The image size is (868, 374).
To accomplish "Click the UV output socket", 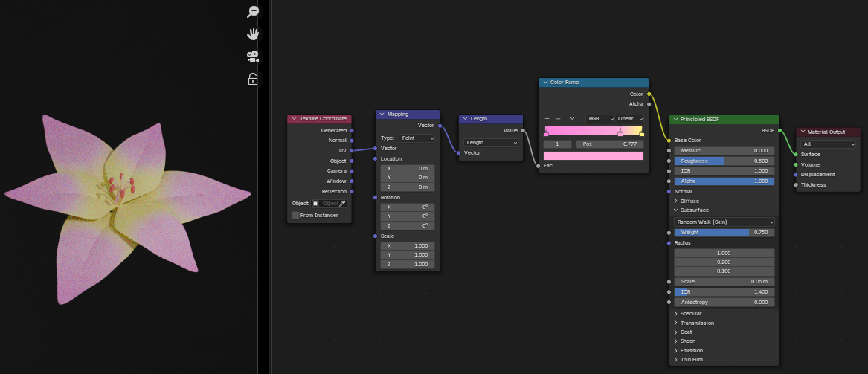I will [352, 150].
